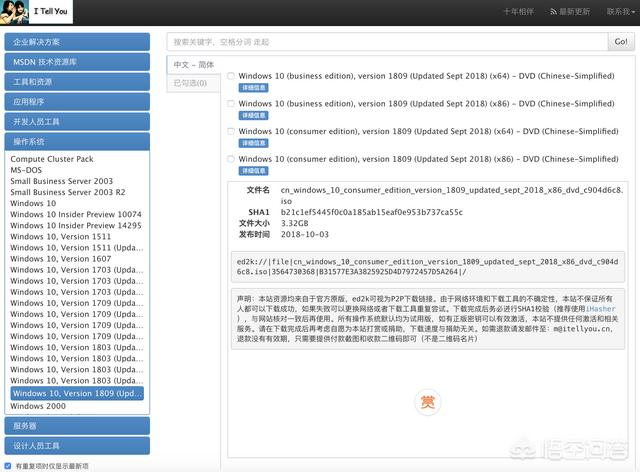Expand the 开发人员工具 category
The image size is (640, 472).
(77, 122)
